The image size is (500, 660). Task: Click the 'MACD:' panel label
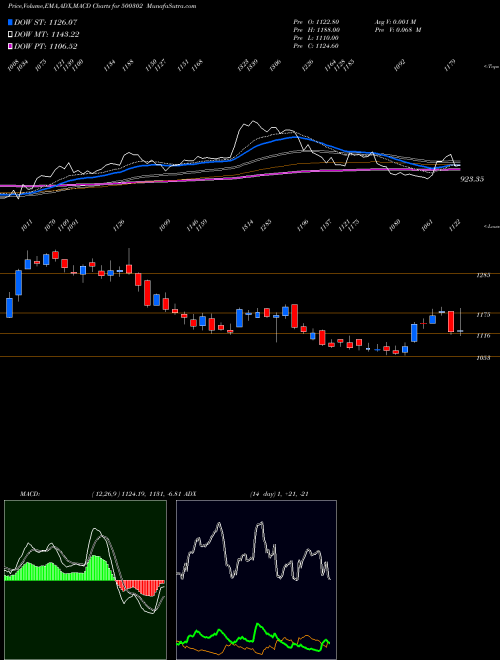[x=30, y=494]
